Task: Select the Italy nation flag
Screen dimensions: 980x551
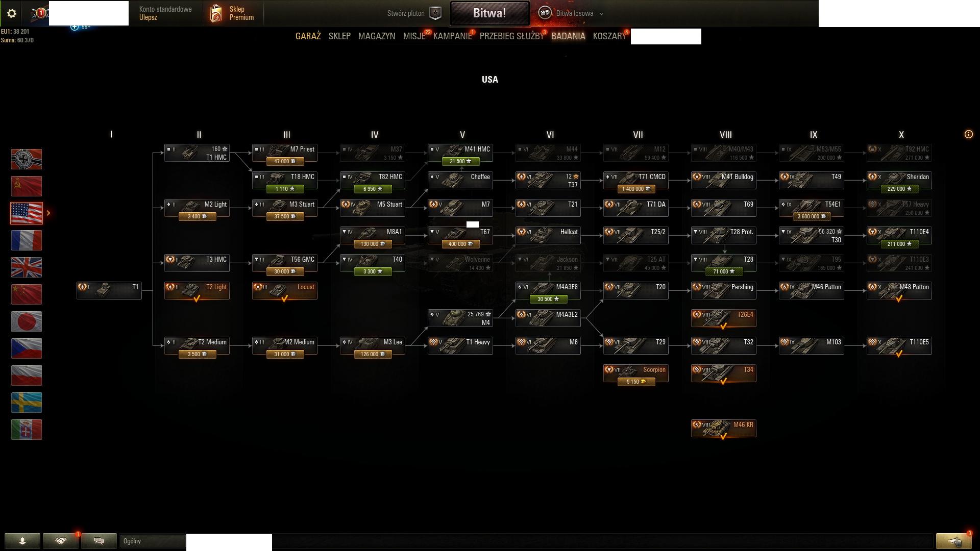Action: click(27, 430)
